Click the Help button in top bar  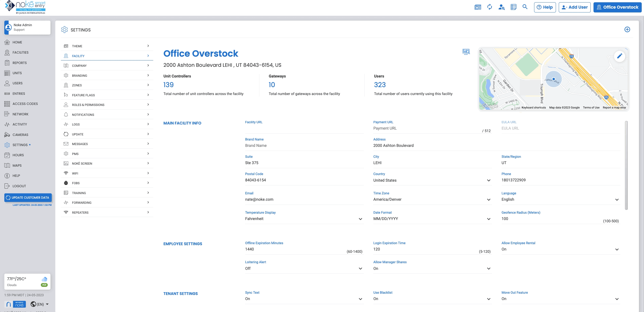[545, 7]
